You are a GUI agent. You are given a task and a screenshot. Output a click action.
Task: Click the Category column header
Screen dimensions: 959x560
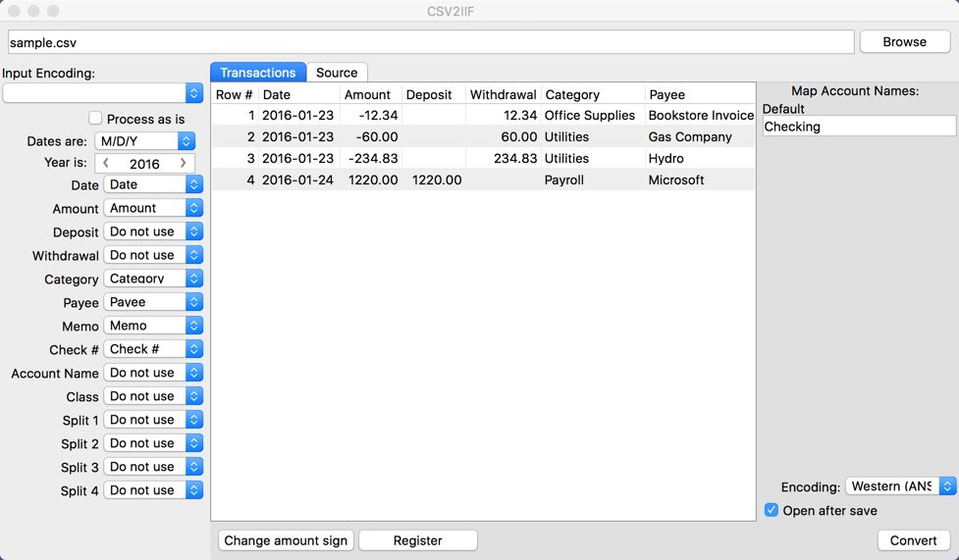point(593,94)
